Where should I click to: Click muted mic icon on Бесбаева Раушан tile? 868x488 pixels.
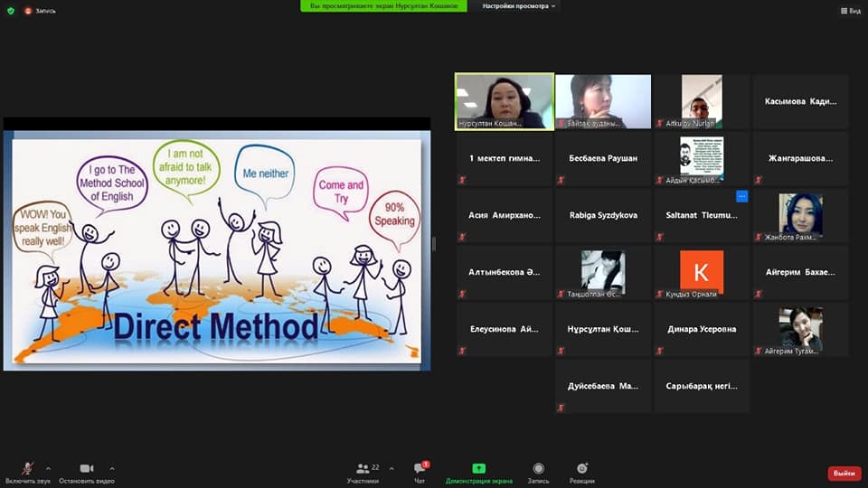coord(561,180)
